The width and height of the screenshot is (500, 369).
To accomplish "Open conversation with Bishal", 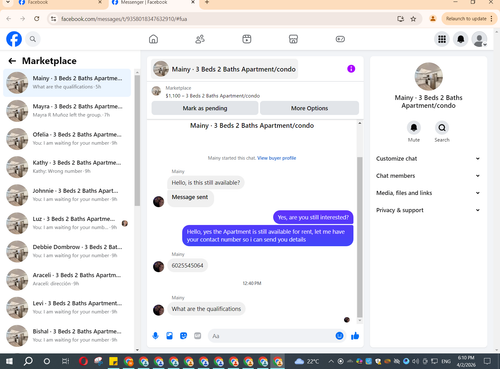I will (x=67, y=335).
